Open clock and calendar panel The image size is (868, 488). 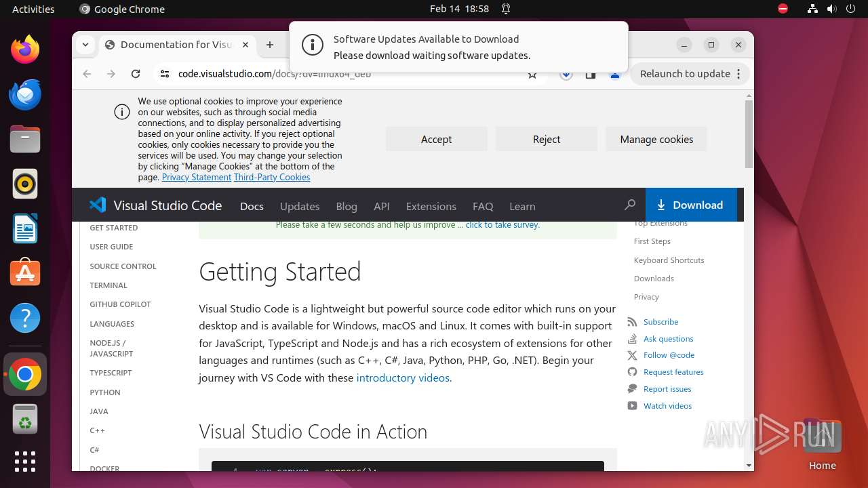459,9
